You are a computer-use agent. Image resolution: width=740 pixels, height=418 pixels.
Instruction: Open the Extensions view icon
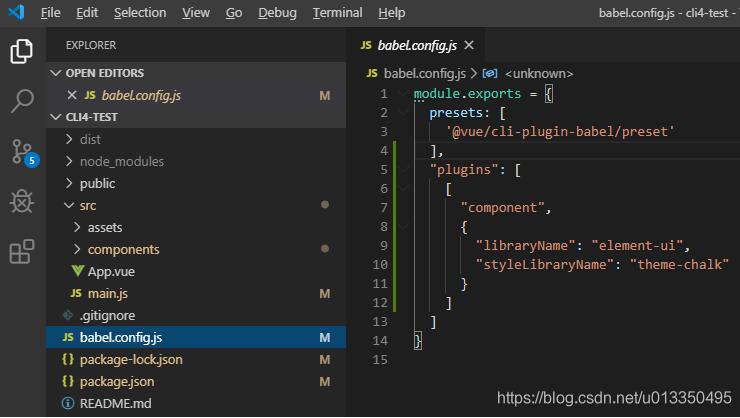point(22,252)
